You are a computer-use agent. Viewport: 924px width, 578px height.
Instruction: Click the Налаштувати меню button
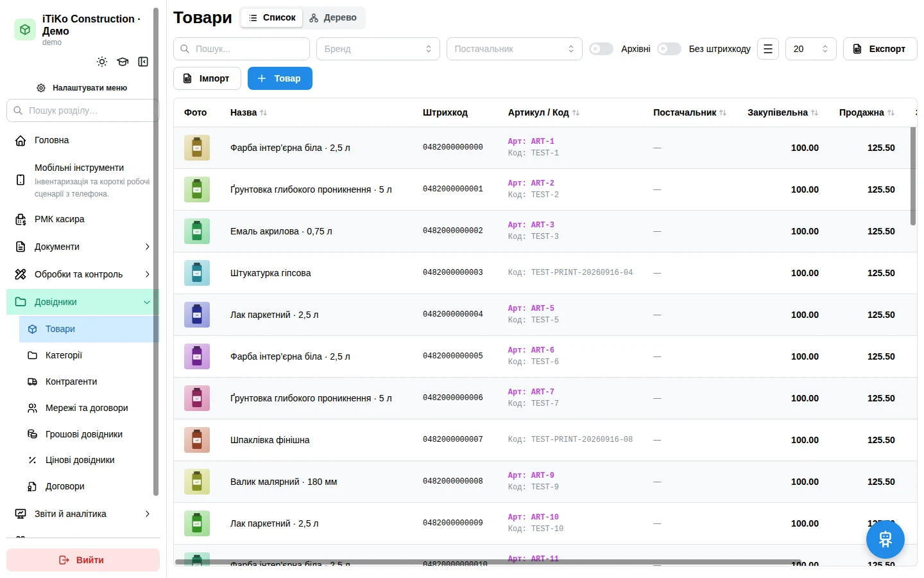83,87
